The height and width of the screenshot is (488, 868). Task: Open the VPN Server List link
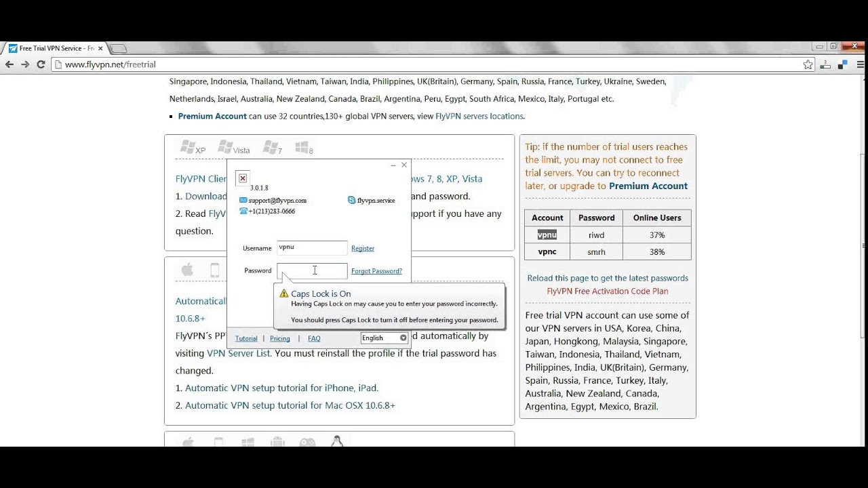(238, 353)
